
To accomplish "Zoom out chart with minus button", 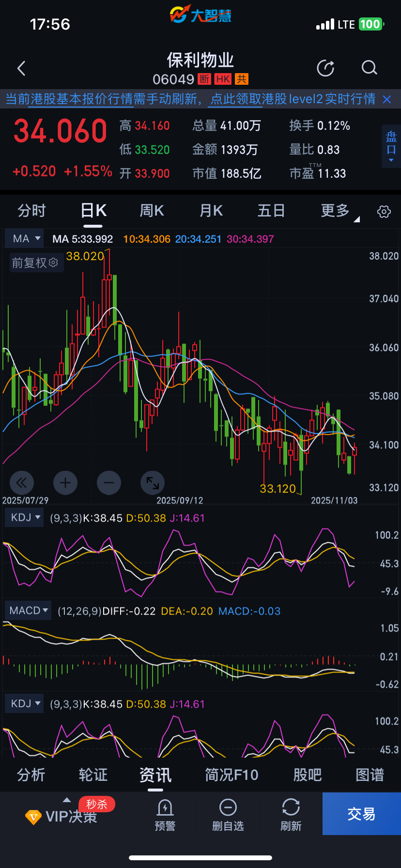I will coord(109,483).
